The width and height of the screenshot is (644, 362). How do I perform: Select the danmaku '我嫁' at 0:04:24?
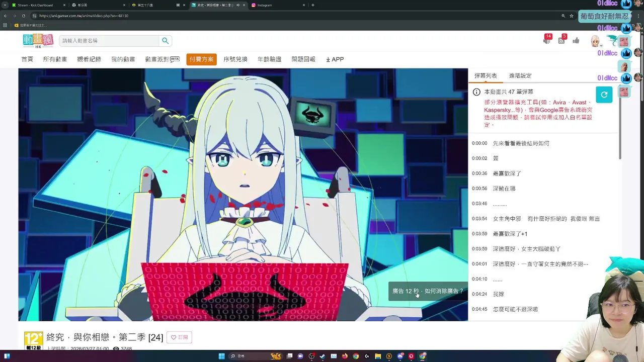[498, 294]
